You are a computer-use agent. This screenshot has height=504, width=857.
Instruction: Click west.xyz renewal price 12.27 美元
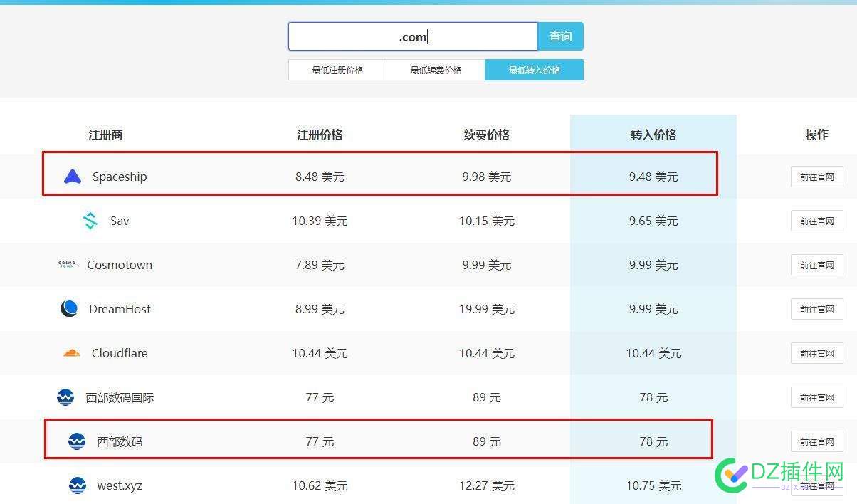point(487,485)
